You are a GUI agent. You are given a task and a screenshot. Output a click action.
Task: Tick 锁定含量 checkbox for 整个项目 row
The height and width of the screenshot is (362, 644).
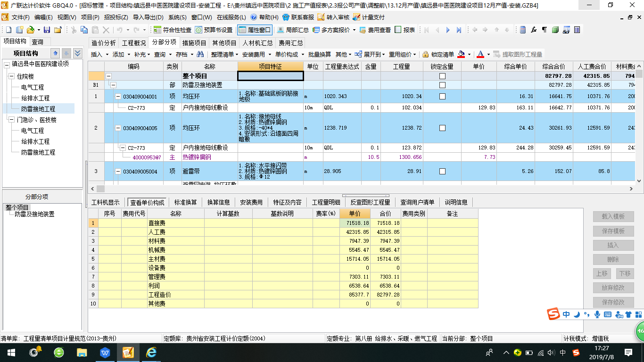point(442,76)
